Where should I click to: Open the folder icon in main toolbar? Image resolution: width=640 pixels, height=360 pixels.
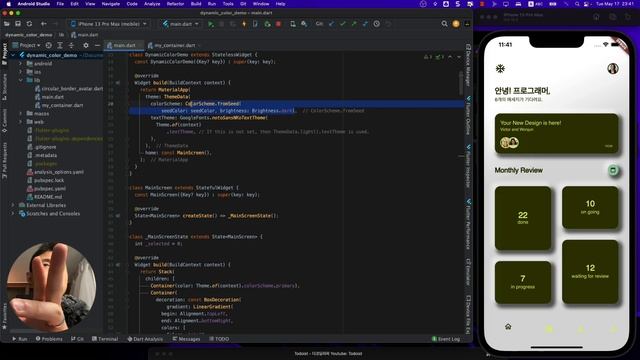(7, 24)
